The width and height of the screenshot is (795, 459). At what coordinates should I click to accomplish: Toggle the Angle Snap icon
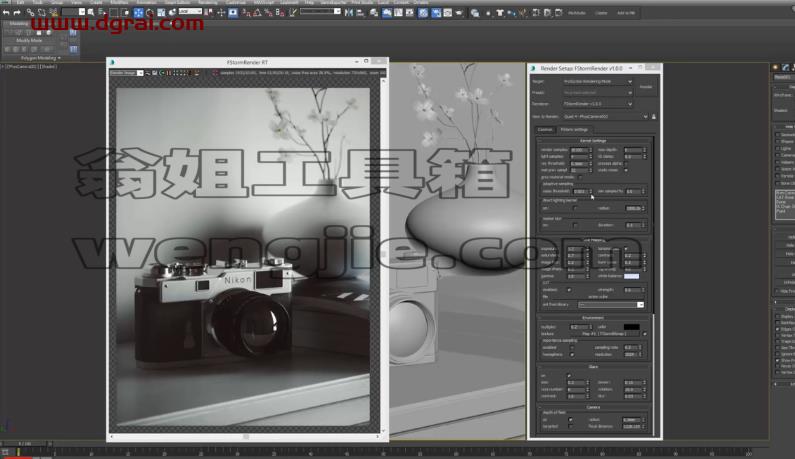coord(258,13)
